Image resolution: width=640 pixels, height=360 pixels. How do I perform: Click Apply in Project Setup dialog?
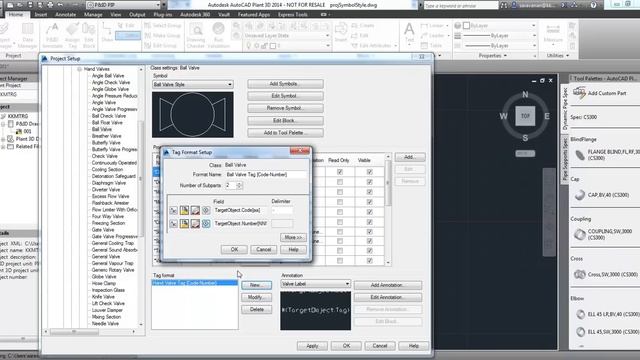point(312,346)
